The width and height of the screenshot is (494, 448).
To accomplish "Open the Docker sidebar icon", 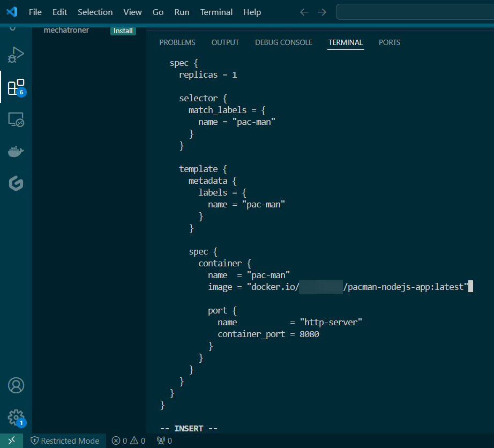I will 16,152.
